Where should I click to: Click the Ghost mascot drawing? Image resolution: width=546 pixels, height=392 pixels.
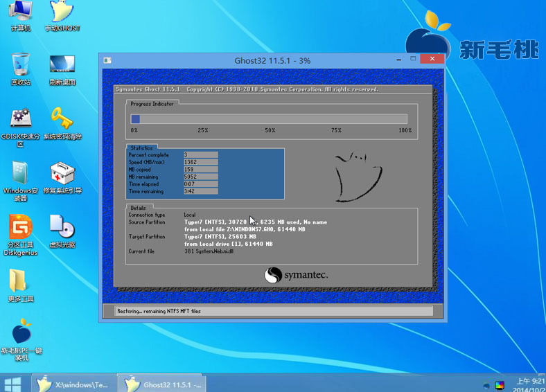point(358,177)
